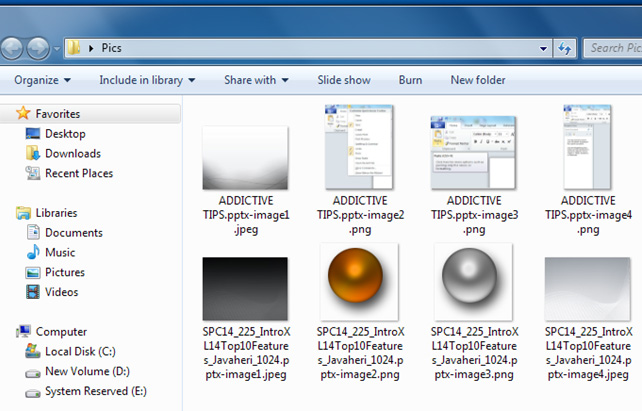Start the Slide show
642x411 pixels.
point(344,80)
